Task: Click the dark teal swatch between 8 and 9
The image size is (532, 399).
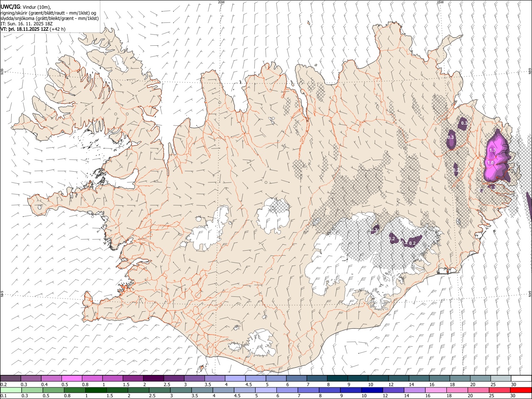Action: point(337,378)
